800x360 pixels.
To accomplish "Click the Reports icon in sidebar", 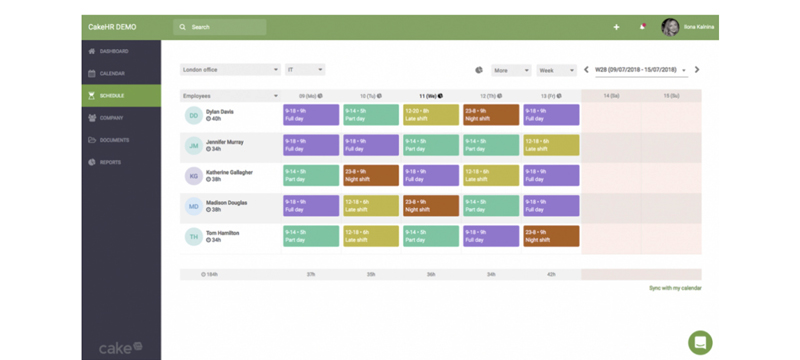I will [x=92, y=162].
